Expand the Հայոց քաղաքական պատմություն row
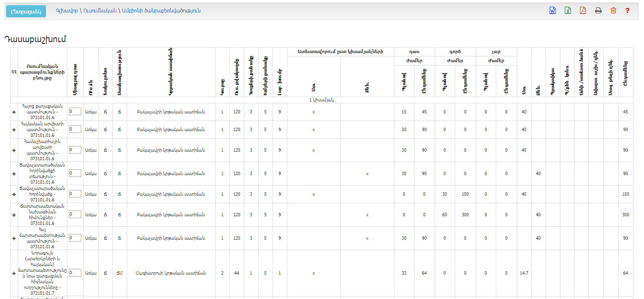This screenshot has width=644, height=299. click(x=13, y=112)
